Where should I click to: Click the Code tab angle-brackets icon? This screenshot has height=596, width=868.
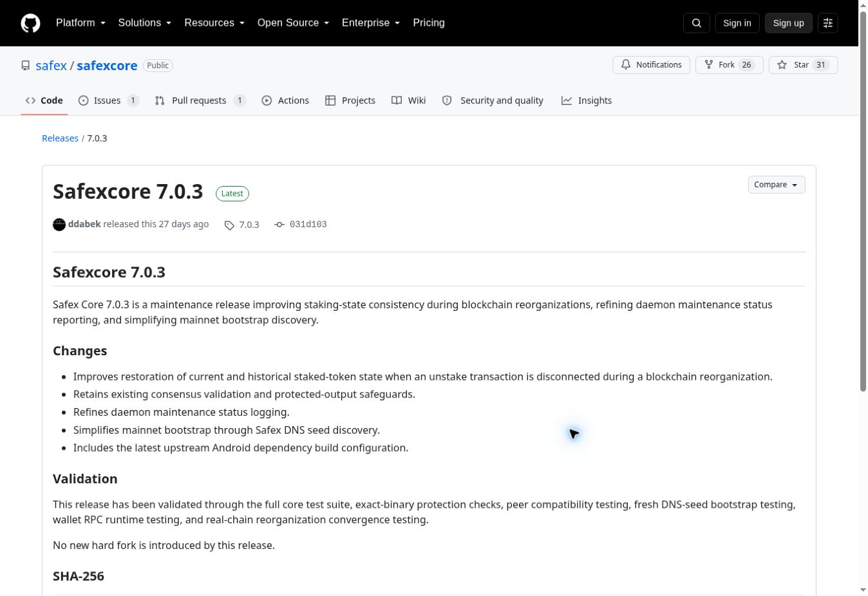click(30, 100)
